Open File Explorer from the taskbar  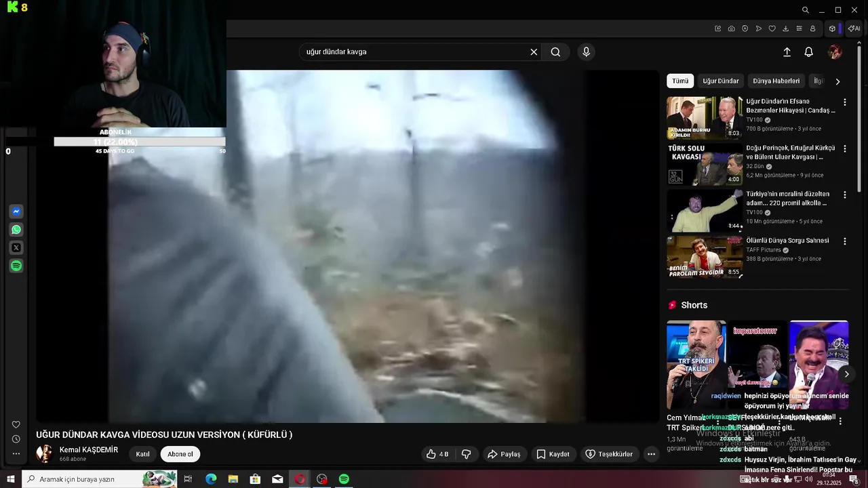click(233, 479)
